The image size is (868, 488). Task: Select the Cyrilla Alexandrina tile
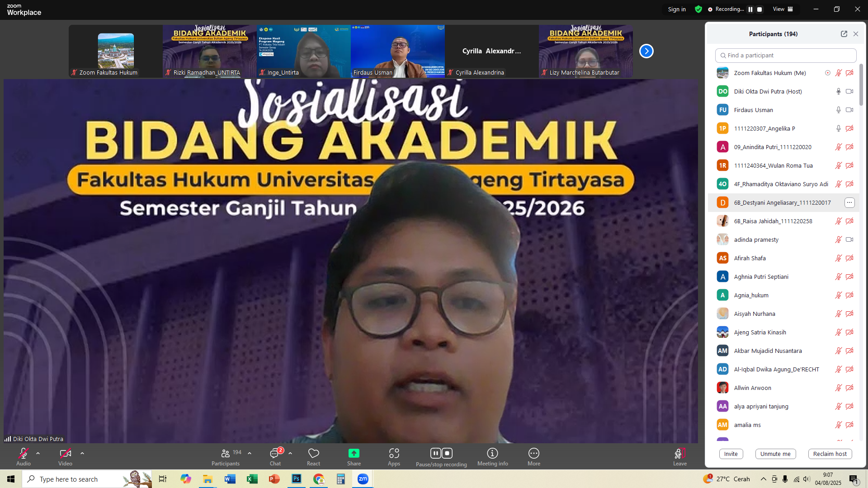(492, 51)
